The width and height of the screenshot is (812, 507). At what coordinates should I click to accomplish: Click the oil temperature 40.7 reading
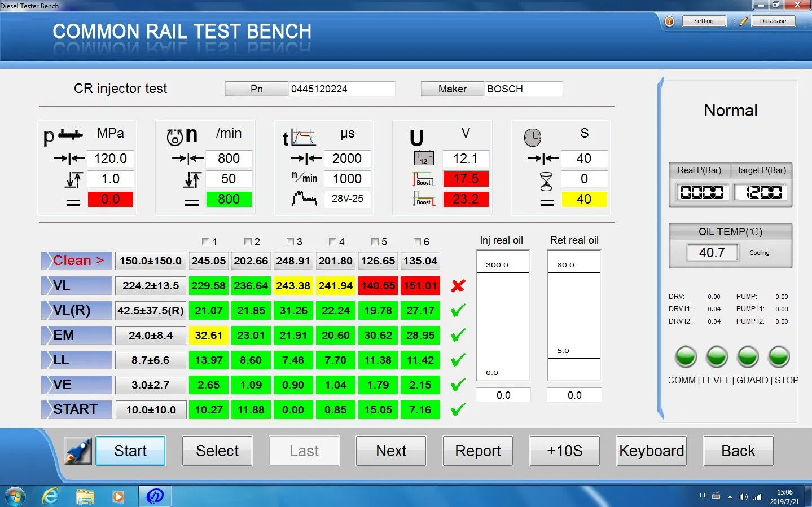point(712,253)
